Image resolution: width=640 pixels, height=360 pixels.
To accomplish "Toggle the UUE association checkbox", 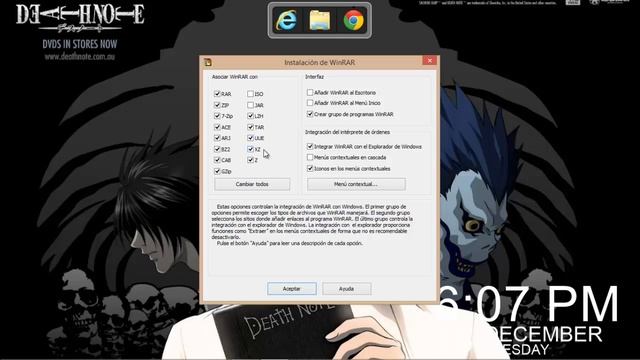I will (x=250, y=138).
